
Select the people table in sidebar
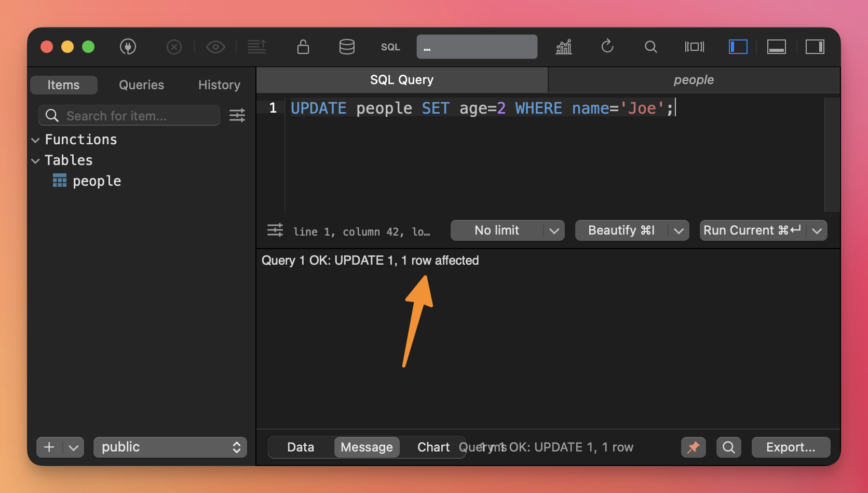click(x=97, y=181)
